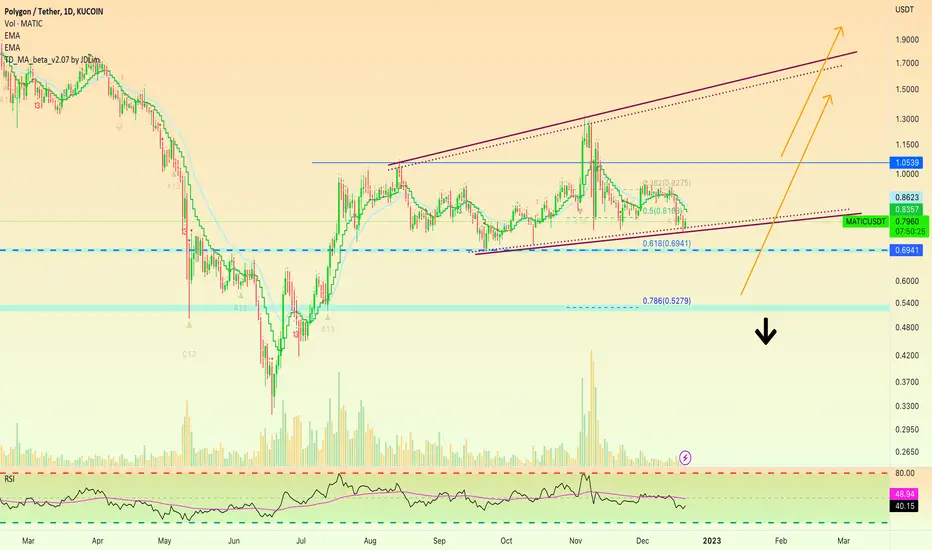
Task: Click the 0.618(0.6941) Fibonacci label
Action: 666,244
